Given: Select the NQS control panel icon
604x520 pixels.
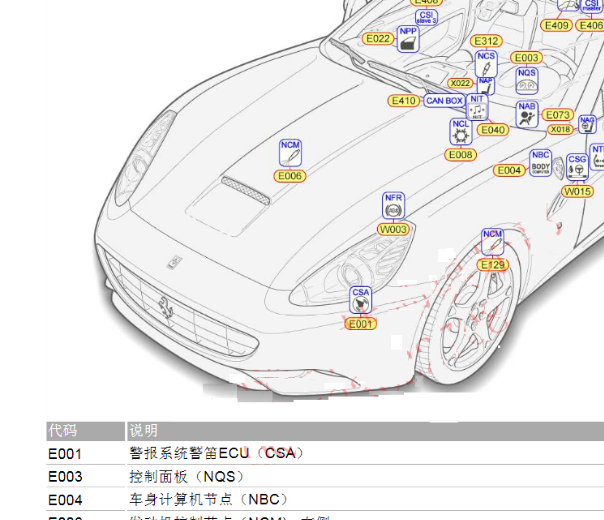Looking at the screenshot, I should click(527, 81).
